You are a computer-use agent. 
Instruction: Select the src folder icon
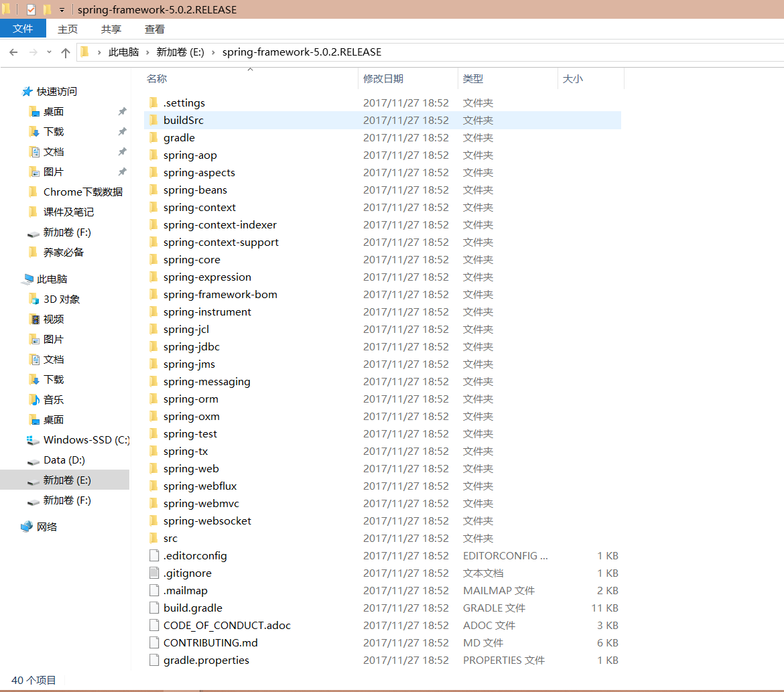click(154, 538)
